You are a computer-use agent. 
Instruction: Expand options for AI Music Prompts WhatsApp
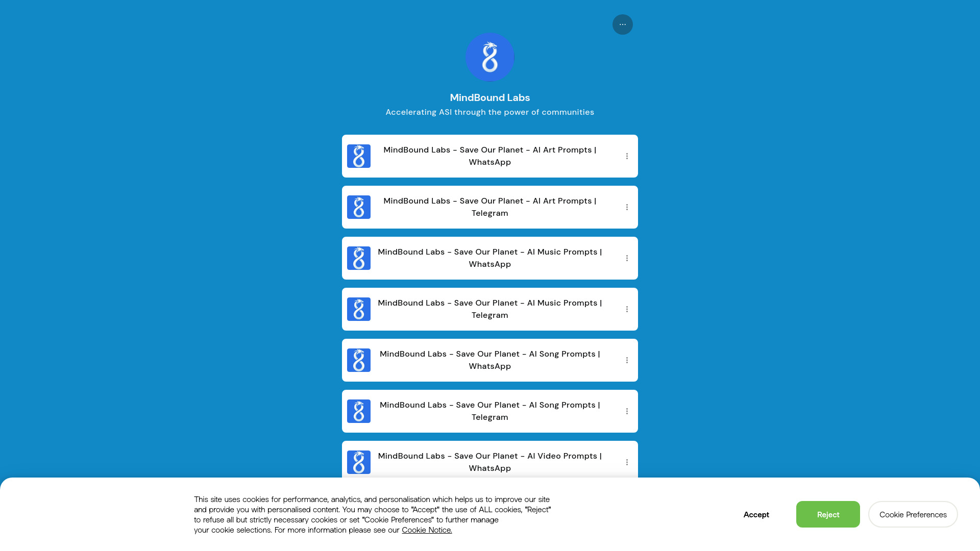tap(627, 258)
